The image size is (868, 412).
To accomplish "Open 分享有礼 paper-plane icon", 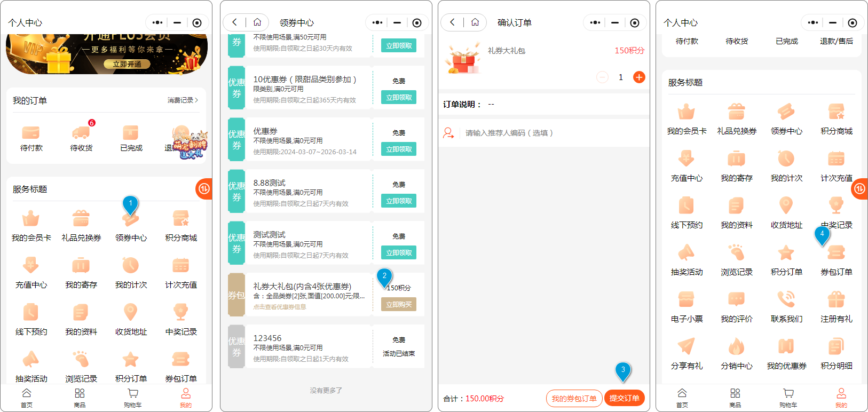I will point(686,346).
